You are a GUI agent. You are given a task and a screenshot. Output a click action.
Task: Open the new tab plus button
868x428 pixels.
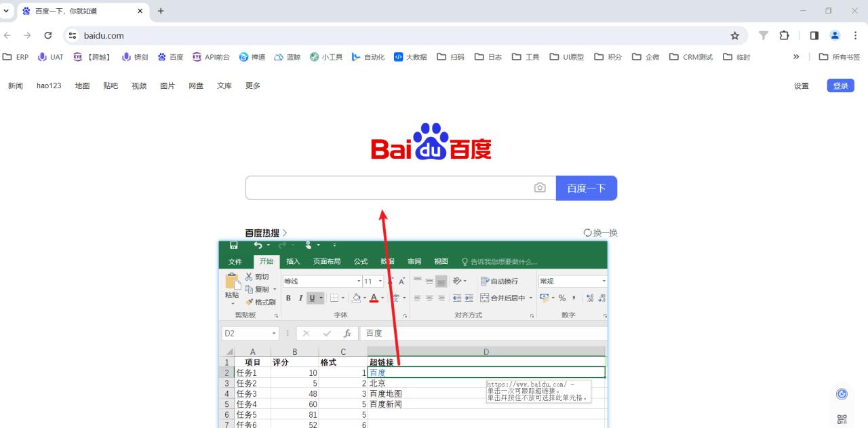tap(161, 11)
